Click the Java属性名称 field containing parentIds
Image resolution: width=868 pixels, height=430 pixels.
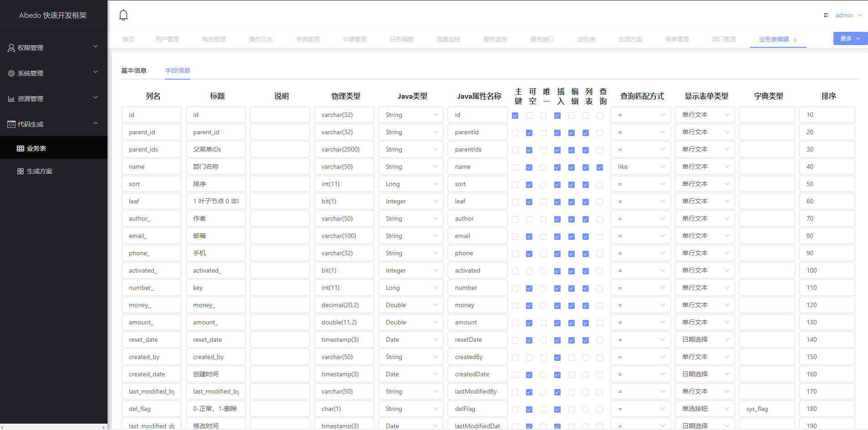(478, 149)
